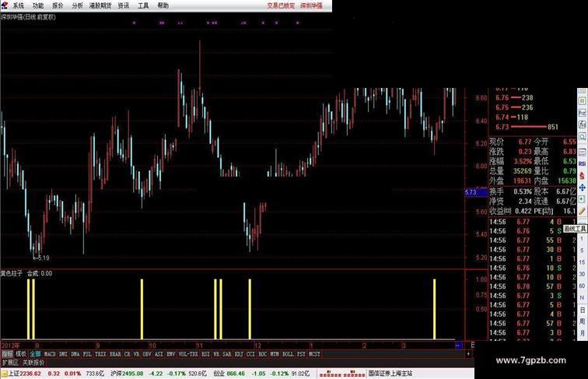588x379 pixels.
Task: Click the 现价 6.77 quote value
Action: click(525, 142)
